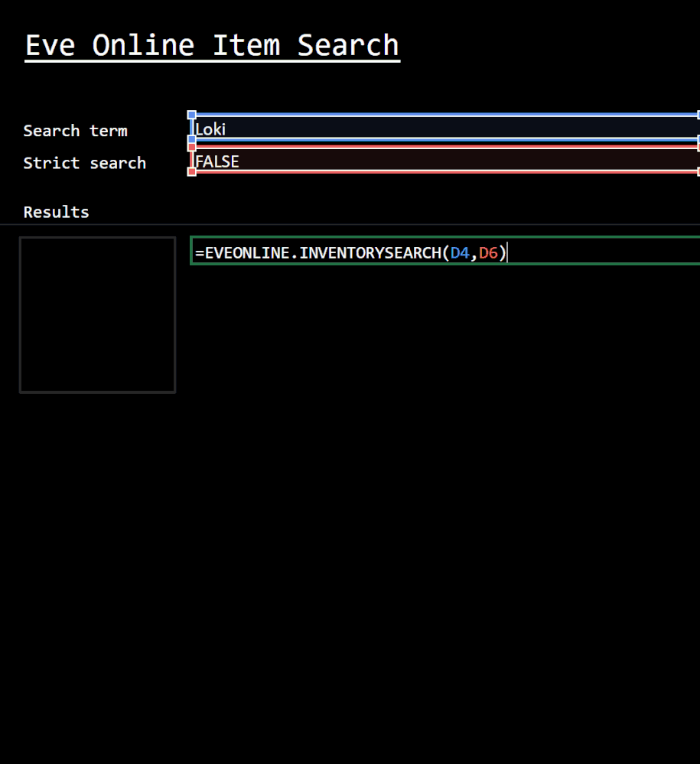700x764 pixels.
Task: Click the D4 reference in the formula
Action: (x=460, y=253)
